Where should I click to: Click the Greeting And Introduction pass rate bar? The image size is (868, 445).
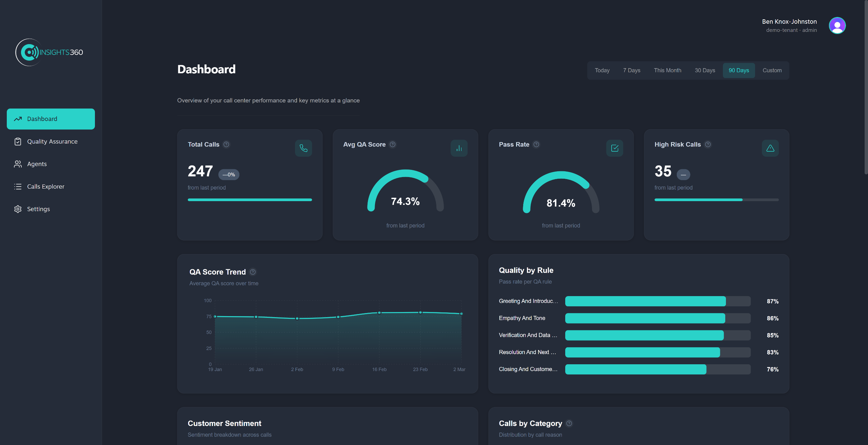pyautogui.click(x=645, y=301)
